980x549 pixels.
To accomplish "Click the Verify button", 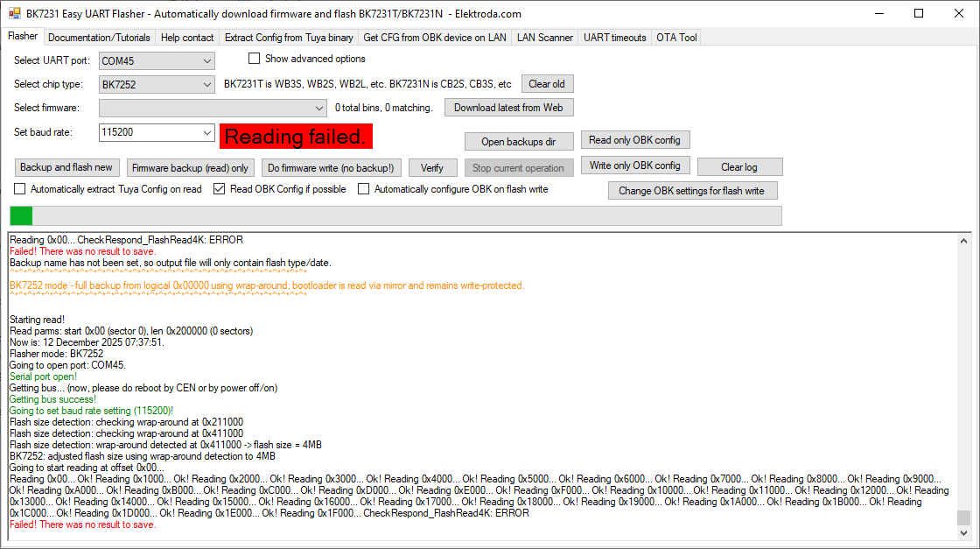I will coord(432,167).
